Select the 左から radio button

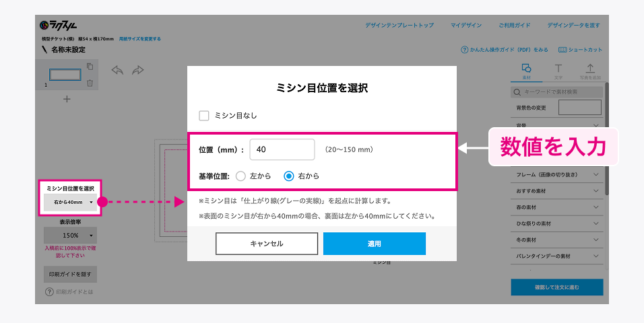pyautogui.click(x=240, y=176)
